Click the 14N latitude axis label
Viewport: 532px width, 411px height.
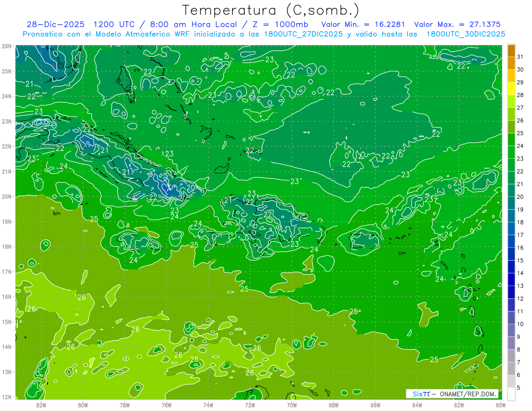6,346
